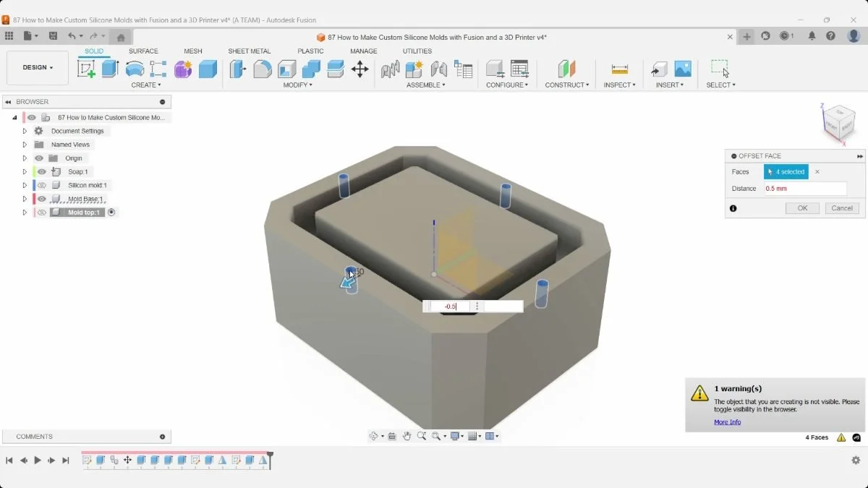868x488 pixels.
Task: Open the CREATE dropdown menu
Action: [x=146, y=85]
